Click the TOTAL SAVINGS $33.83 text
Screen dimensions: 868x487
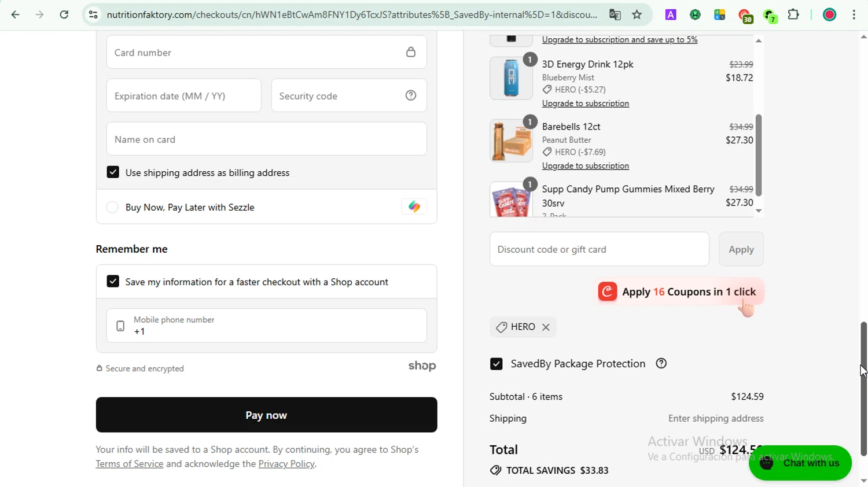point(557,470)
